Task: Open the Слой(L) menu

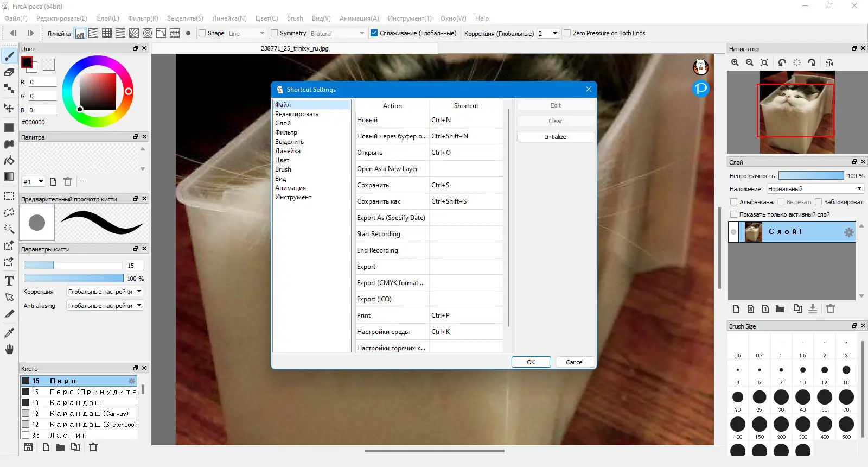Action: (x=107, y=18)
